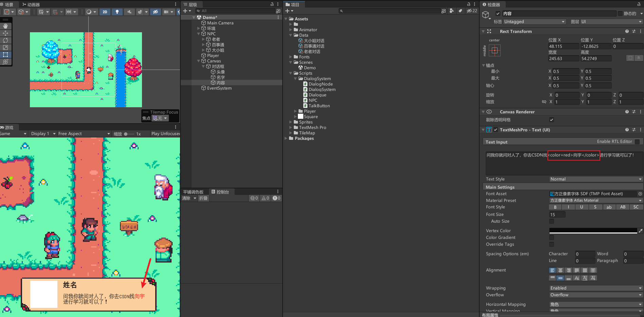Expand the Packages folder
644x317 pixels.
point(286,138)
